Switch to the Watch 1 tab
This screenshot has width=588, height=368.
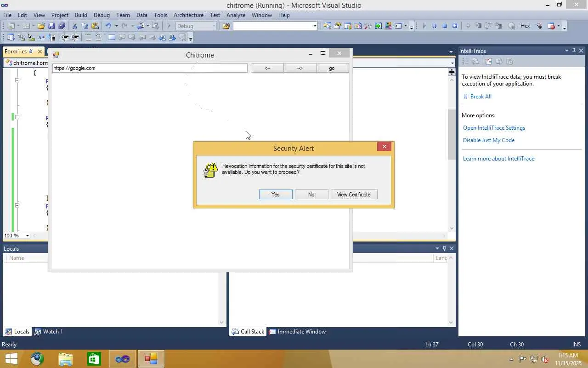point(49,331)
